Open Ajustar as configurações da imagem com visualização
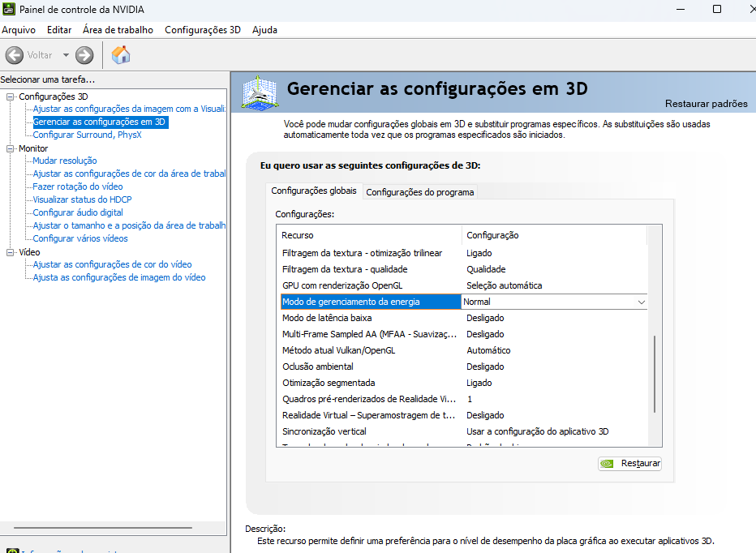The image size is (756, 553). 129,109
